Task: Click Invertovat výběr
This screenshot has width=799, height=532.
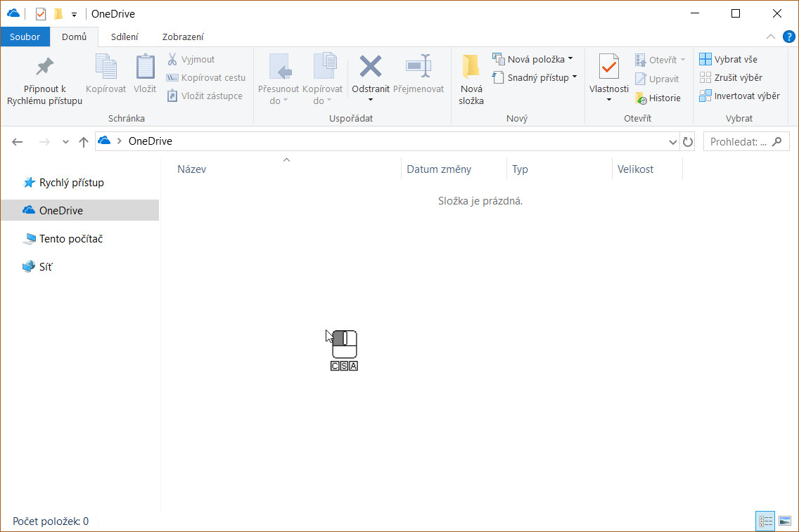Action: 739,96
